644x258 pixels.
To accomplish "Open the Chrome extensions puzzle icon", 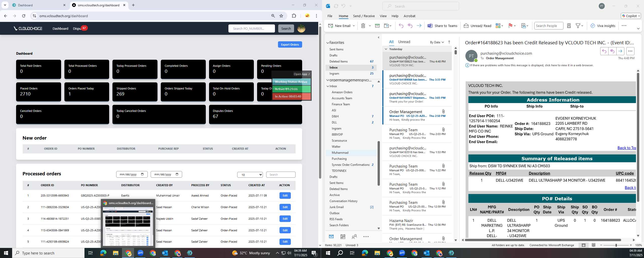I will click(294, 16).
